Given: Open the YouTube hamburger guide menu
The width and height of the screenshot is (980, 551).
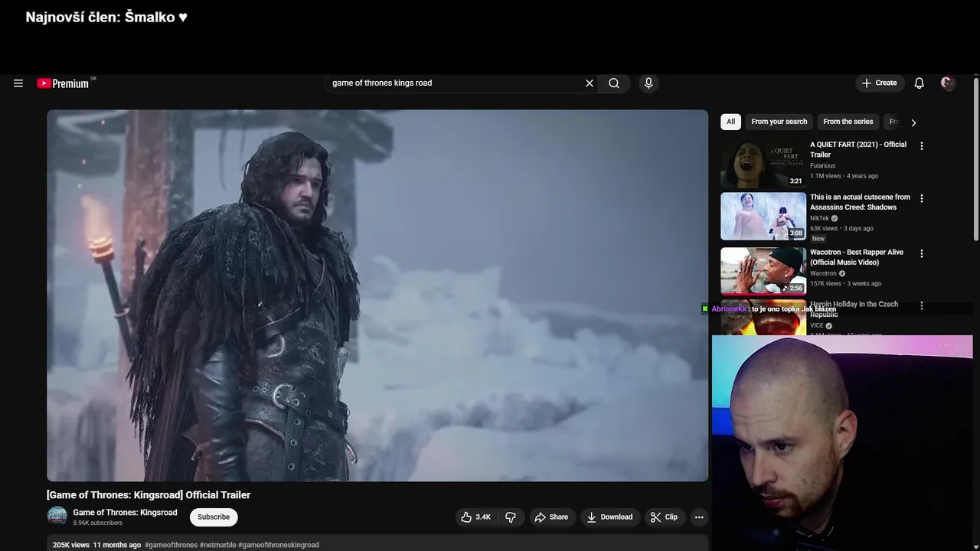Looking at the screenshot, I should (18, 83).
